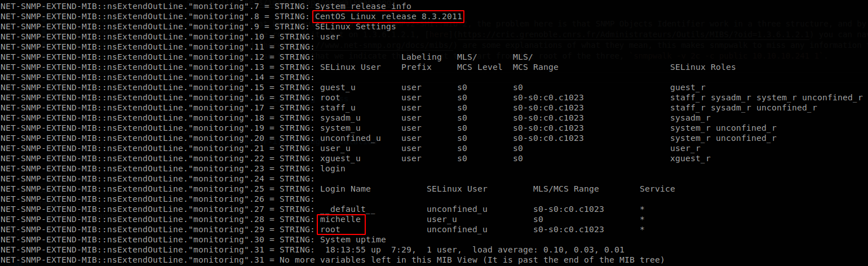Click the 'Service' column header
Viewport: 868px width, 266px height.
click(x=657, y=189)
